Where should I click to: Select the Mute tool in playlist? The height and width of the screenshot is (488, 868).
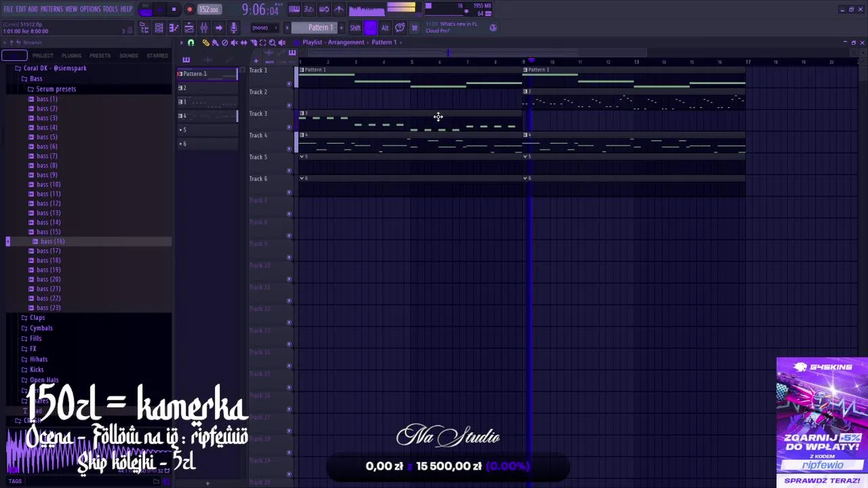pos(234,43)
